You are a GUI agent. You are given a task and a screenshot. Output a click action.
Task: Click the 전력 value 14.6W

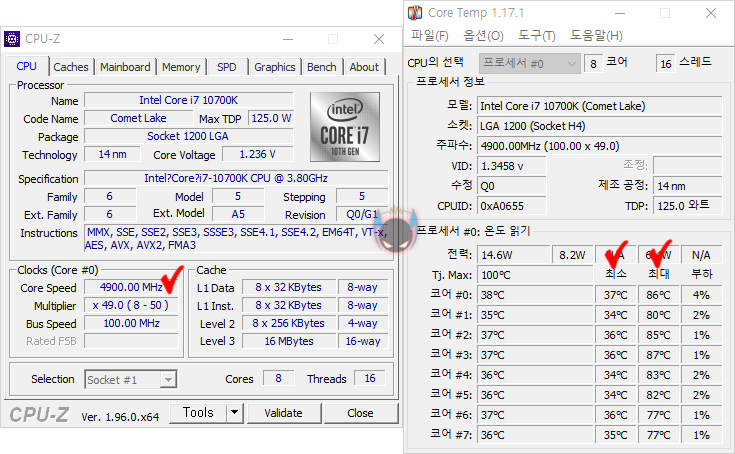[514, 255]
